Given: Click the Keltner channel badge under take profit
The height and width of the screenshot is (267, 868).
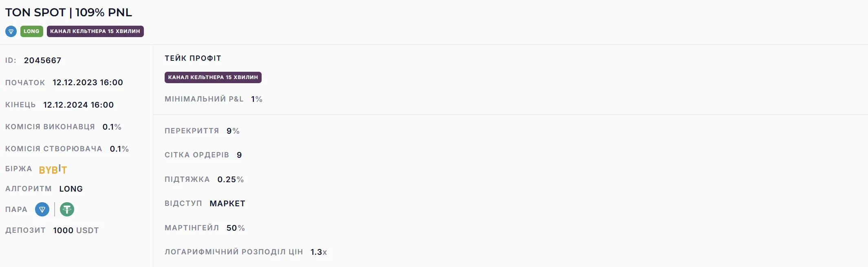Looking at the screenshot, I should point(213,77).
